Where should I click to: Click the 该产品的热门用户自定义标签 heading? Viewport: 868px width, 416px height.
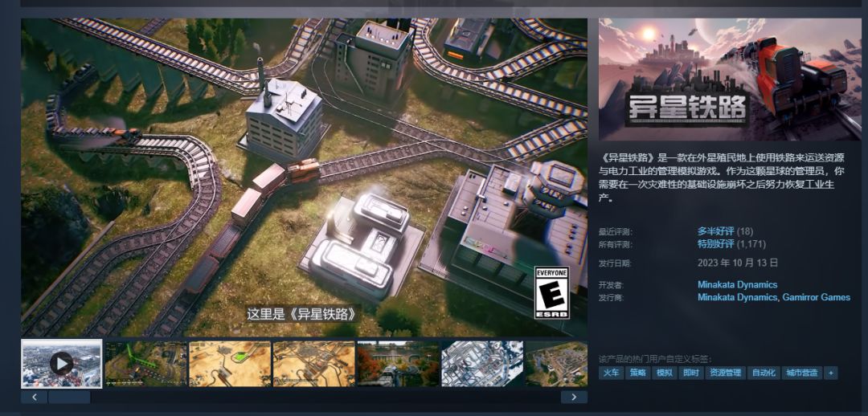pyautogui.click(x=655, y=358)
